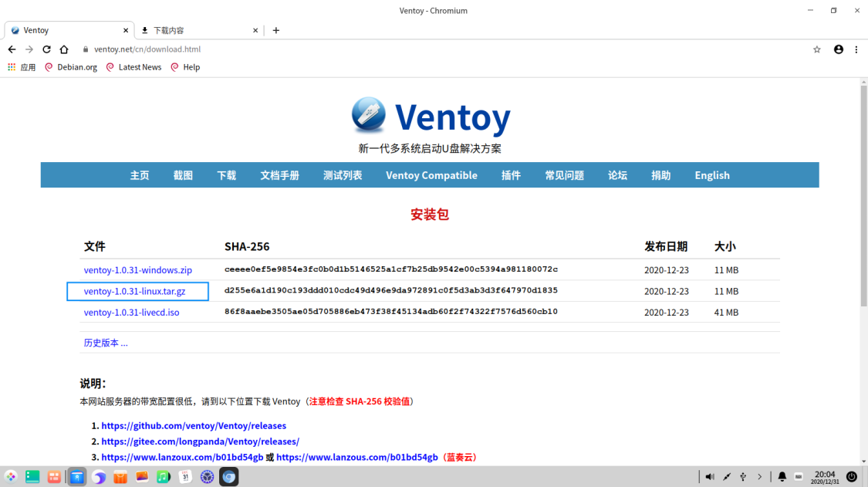The image size is (868, 487).
Task: Open 插件 in the nav bar
Action: [x=511, y=175]
